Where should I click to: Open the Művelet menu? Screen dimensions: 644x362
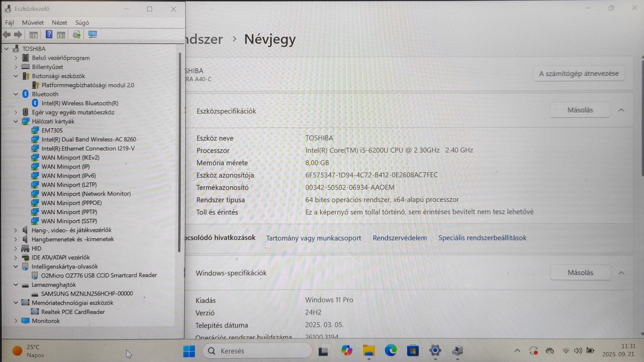pos(33,22)
